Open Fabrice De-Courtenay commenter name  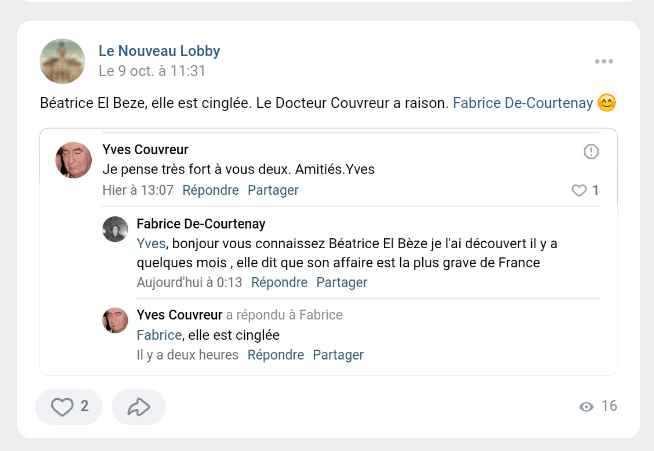click(200, 224)
